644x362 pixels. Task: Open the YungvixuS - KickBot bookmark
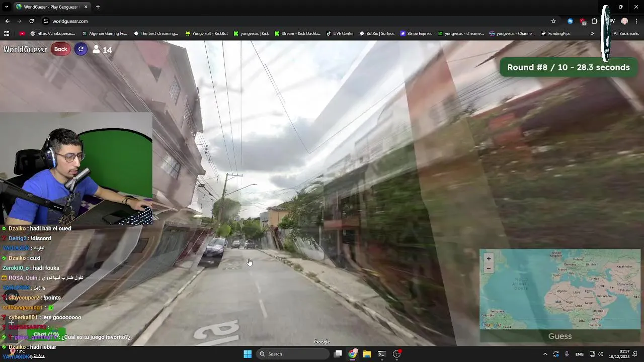click(207, 34)
